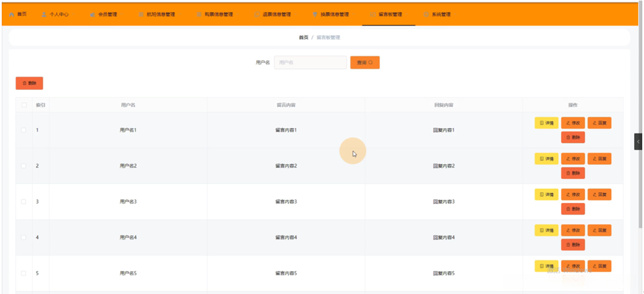This screenshot has width=644, height=294.
Task: View 详情 for 用户名1 row
Action: click(x=546, y=123)
